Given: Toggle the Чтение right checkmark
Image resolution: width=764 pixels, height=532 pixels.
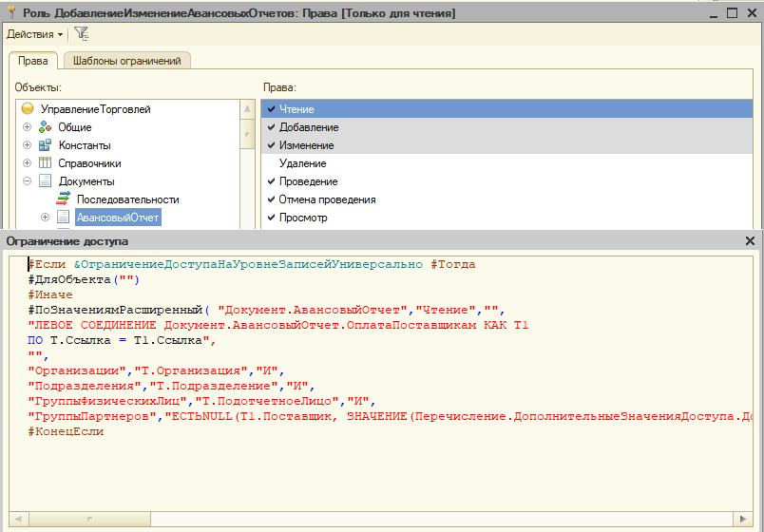Looking at the screenshot, I should tap(272, 109).
